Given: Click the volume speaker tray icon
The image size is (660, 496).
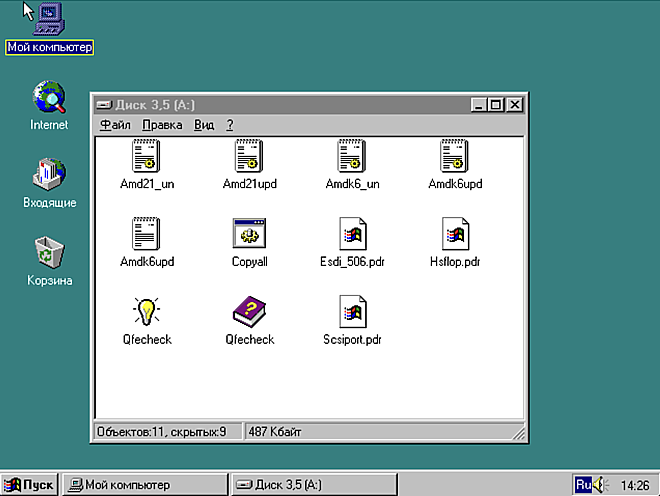Looking at the screenshot, I should (x=601, y=485).
